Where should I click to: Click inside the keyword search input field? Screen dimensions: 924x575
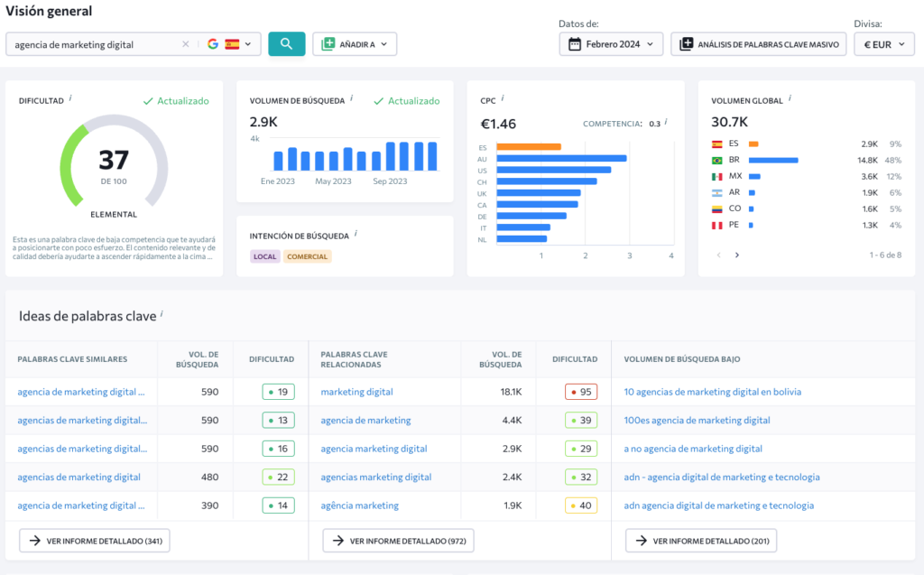point(94,44)
